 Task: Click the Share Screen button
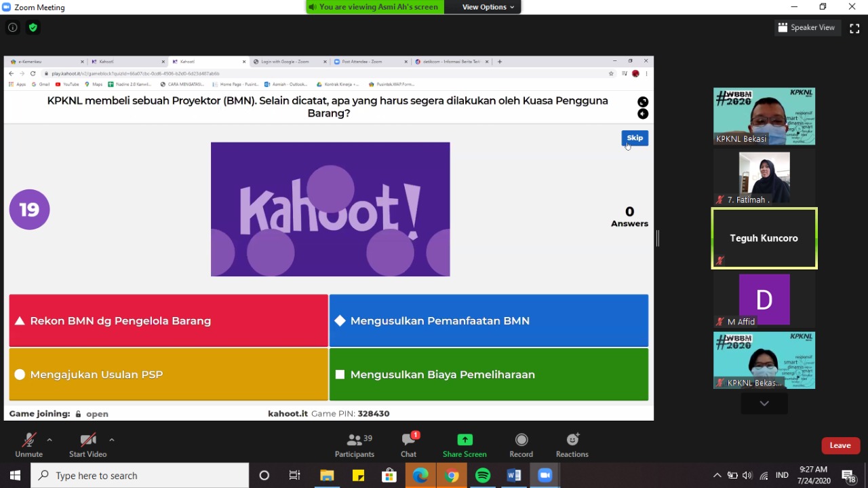pyautogui.click(x=465, y=445)
